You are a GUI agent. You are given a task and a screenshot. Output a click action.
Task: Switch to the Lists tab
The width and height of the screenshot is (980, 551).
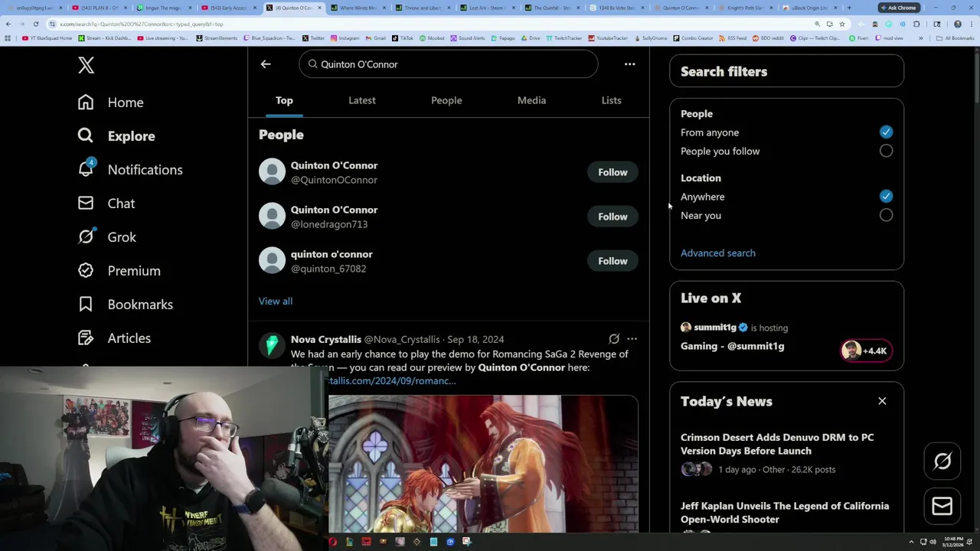click(x=611, y=100)
